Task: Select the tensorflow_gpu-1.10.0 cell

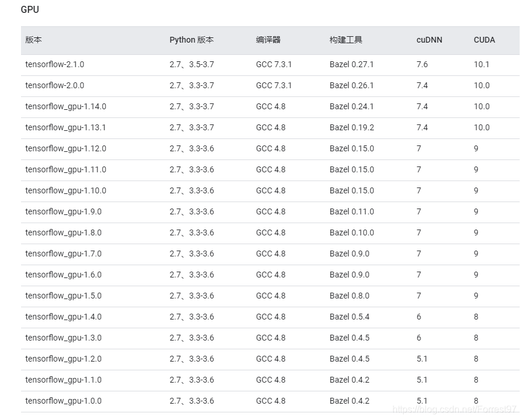Action: pyautogui.click(x=65, y=190)
